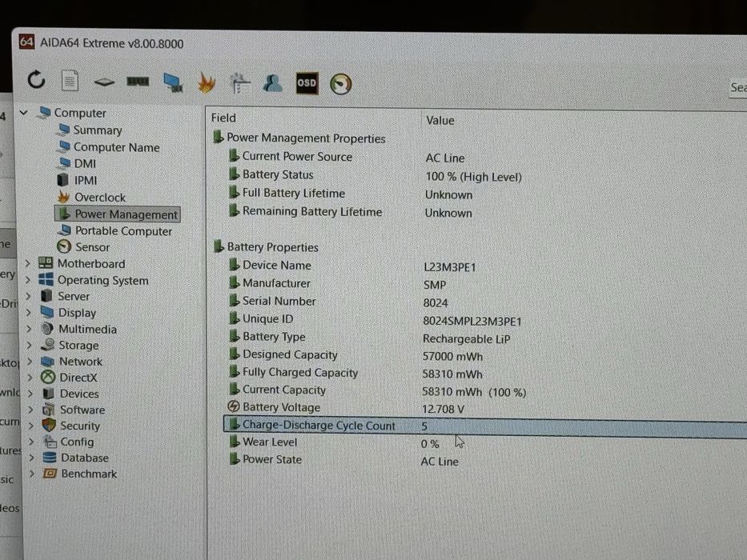
Task: Expand the Motherboard tree node
Action: coord(28,263)
